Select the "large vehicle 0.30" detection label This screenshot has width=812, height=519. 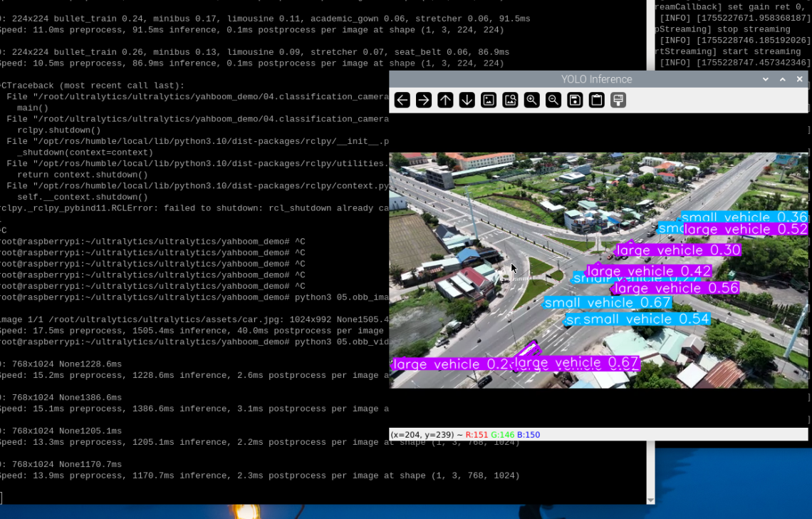[678, 250]
